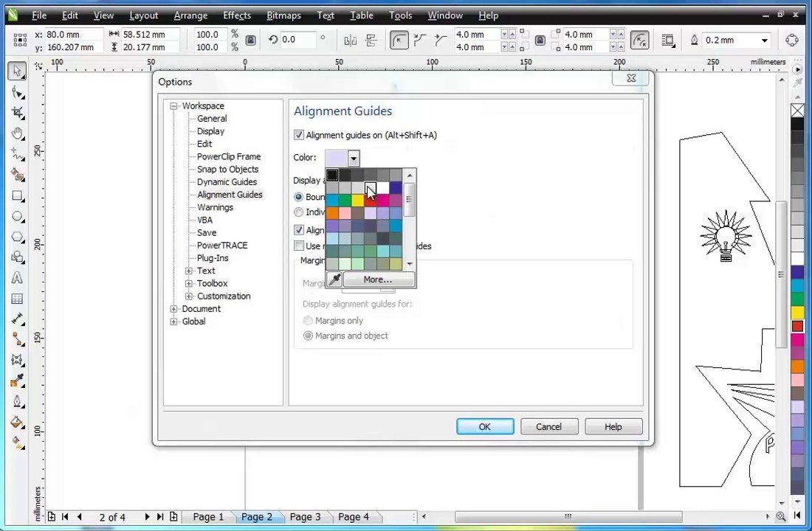Viewport: 812px width, 531px height.
Task: Pick the yellow swatch in color popup
Action: (357, 201)
